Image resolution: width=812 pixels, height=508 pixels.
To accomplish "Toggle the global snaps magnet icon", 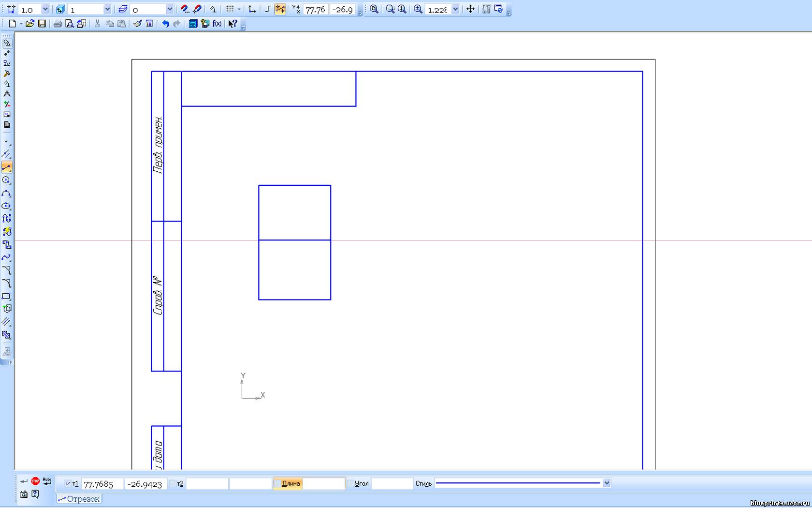I will coord(185,9).
